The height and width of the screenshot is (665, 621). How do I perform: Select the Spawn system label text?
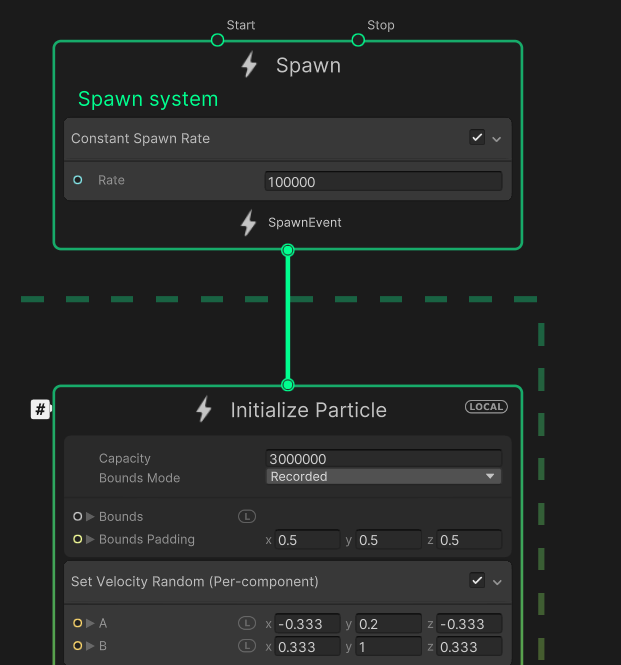point(148,99)
